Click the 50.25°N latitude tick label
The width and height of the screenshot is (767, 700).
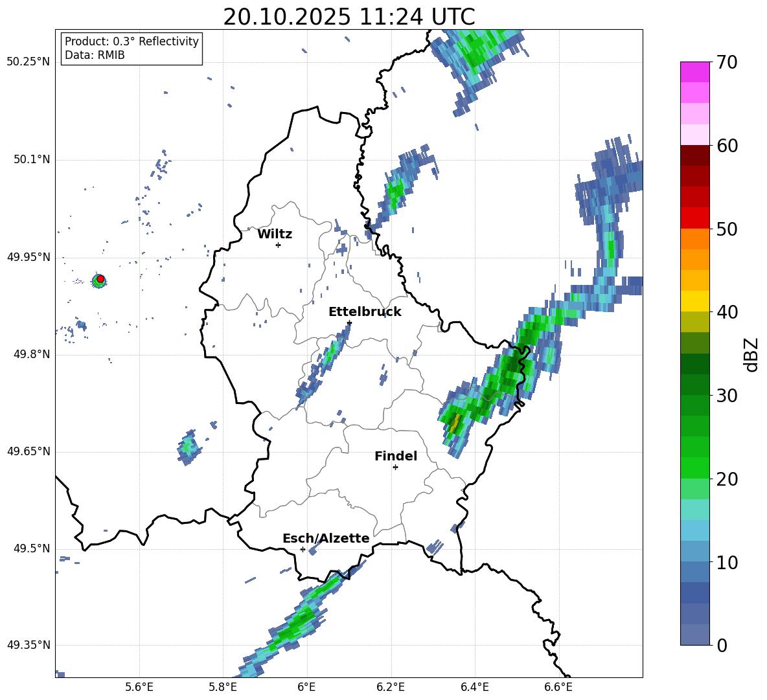coord(29,62)
